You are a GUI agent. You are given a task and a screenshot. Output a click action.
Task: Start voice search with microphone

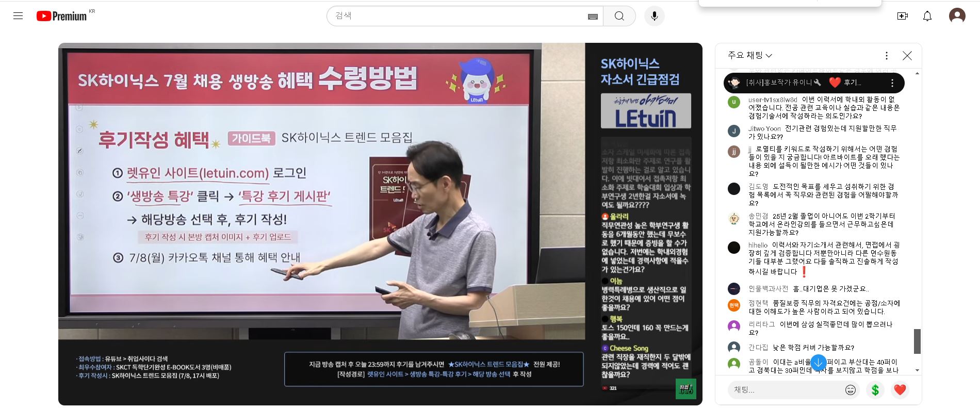click(654, 16)
